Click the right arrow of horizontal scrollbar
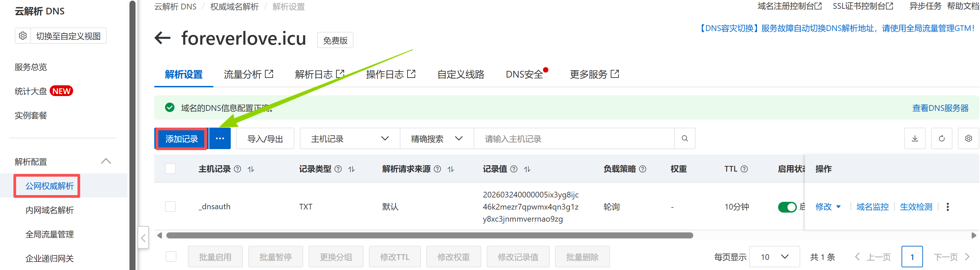Image resolution: width=980 pixels, height=270 pixels. [974, 235]
